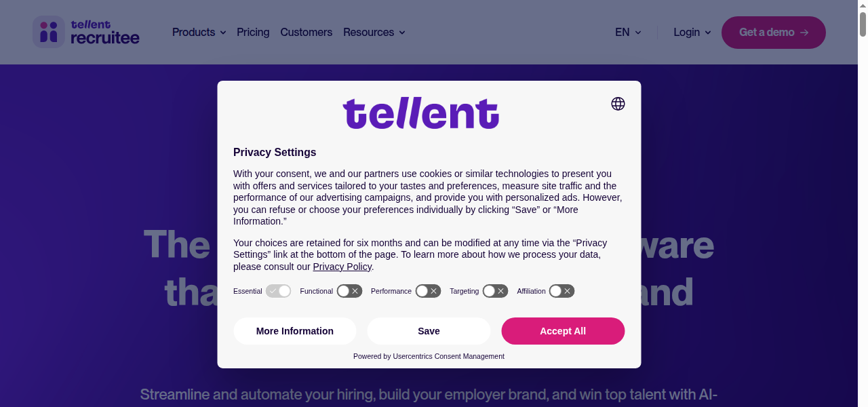
Task: Open the Customers menu item
Action: [306, 32]
